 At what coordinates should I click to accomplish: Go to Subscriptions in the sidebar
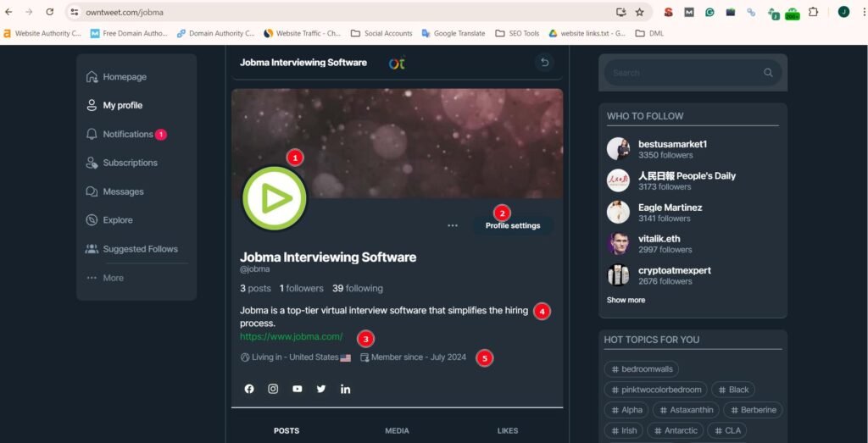click(122, 163)
